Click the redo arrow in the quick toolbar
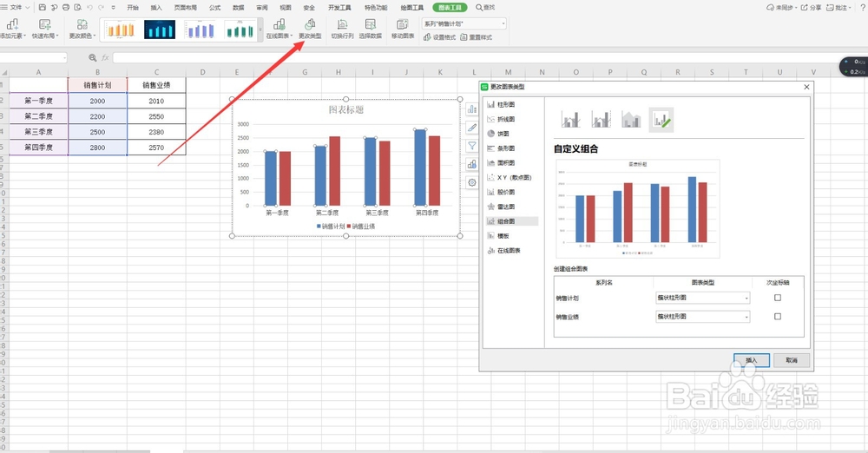 [102, 8]
